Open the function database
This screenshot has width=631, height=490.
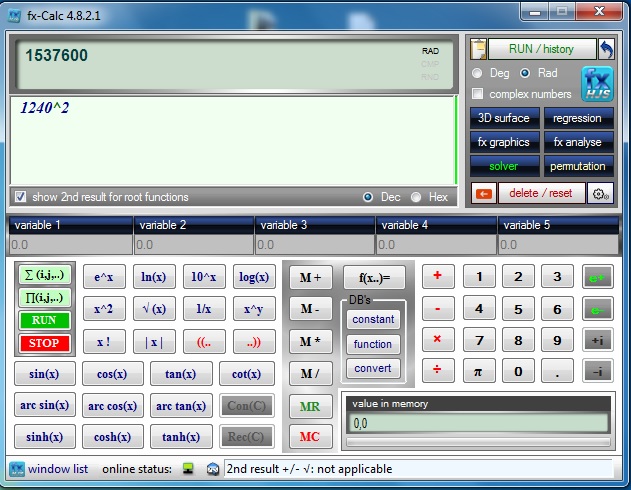point(373,344)
